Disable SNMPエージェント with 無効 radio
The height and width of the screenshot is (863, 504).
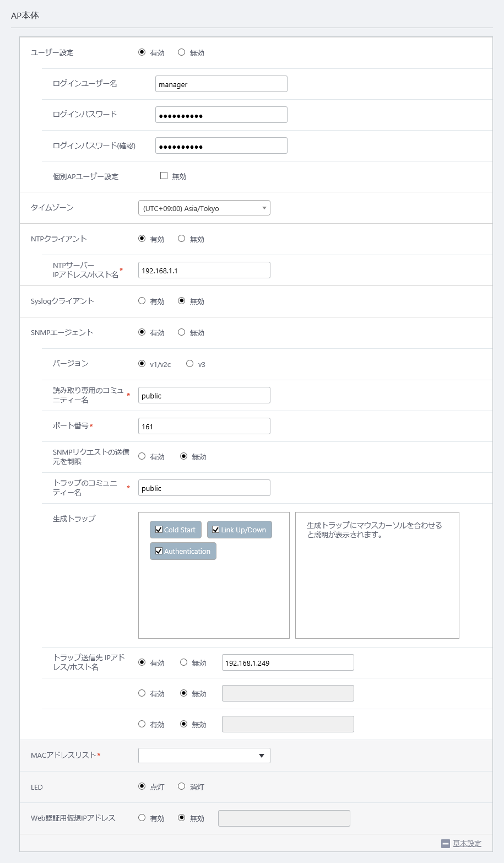coord(181,332)
